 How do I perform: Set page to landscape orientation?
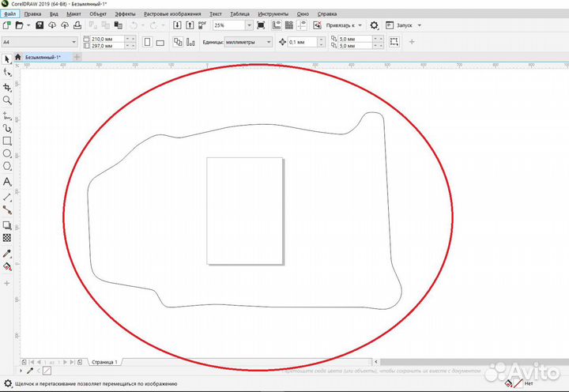click(160, 43)
